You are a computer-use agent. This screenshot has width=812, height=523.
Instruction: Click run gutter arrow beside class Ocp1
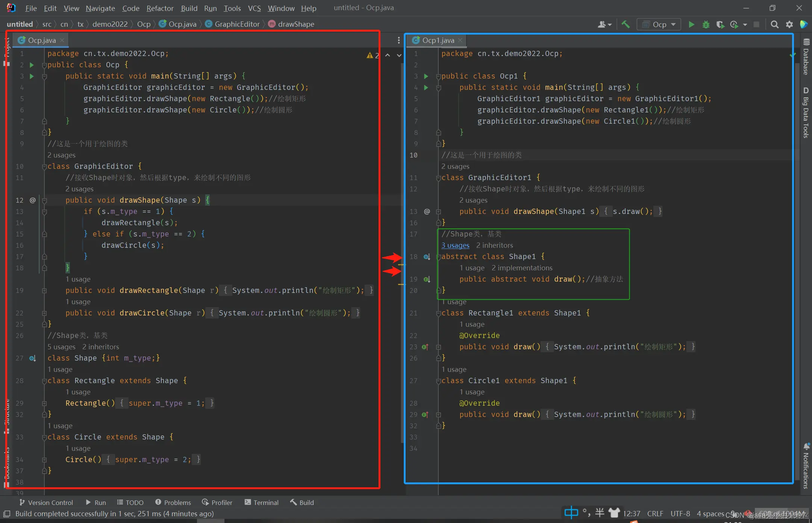[426, 76]
